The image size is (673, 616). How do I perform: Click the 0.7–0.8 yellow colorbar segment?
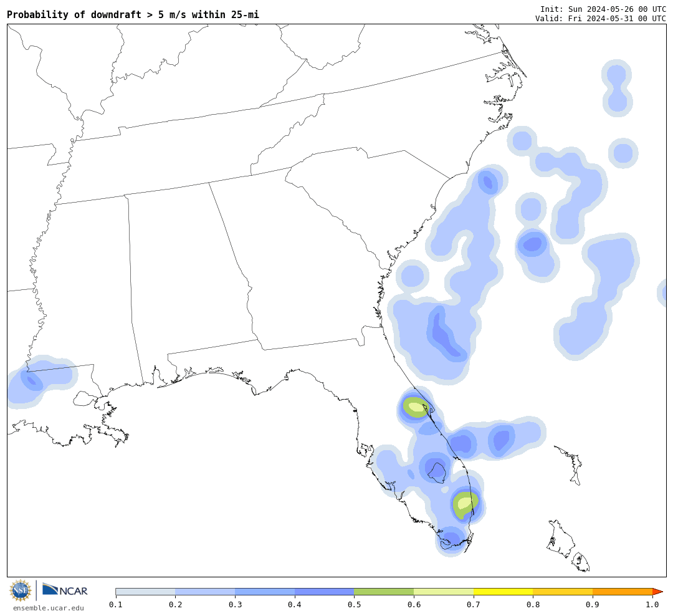504,592
